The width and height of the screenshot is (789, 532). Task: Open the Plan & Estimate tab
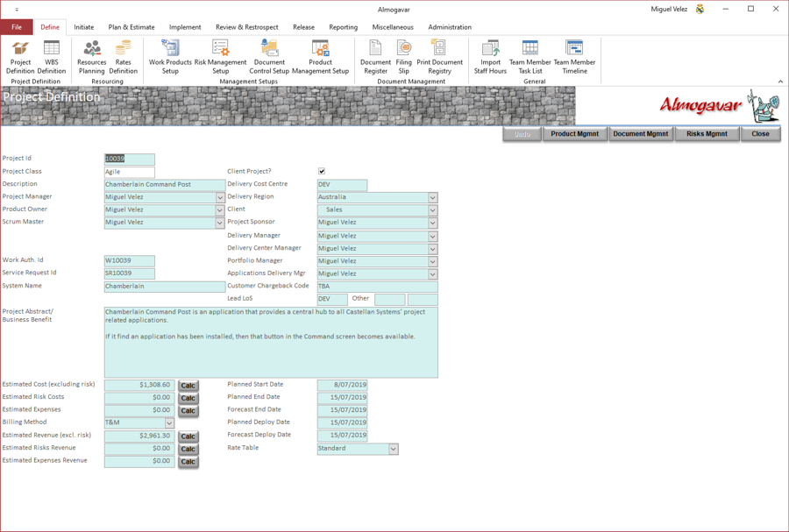point(131,27)
